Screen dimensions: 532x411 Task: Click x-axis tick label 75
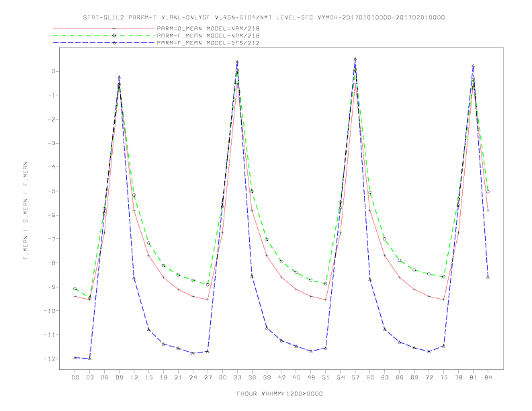point(443,377)
